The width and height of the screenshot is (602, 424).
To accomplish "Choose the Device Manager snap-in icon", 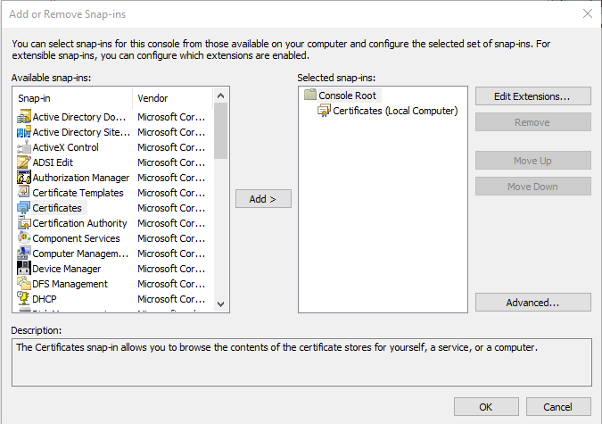I will click(x=24, y=268).
